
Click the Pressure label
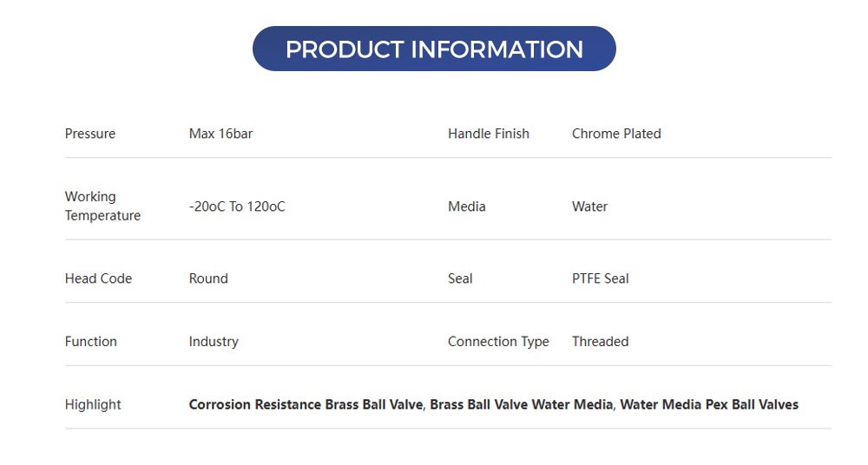pyautogui.click(x=90, y=134)
